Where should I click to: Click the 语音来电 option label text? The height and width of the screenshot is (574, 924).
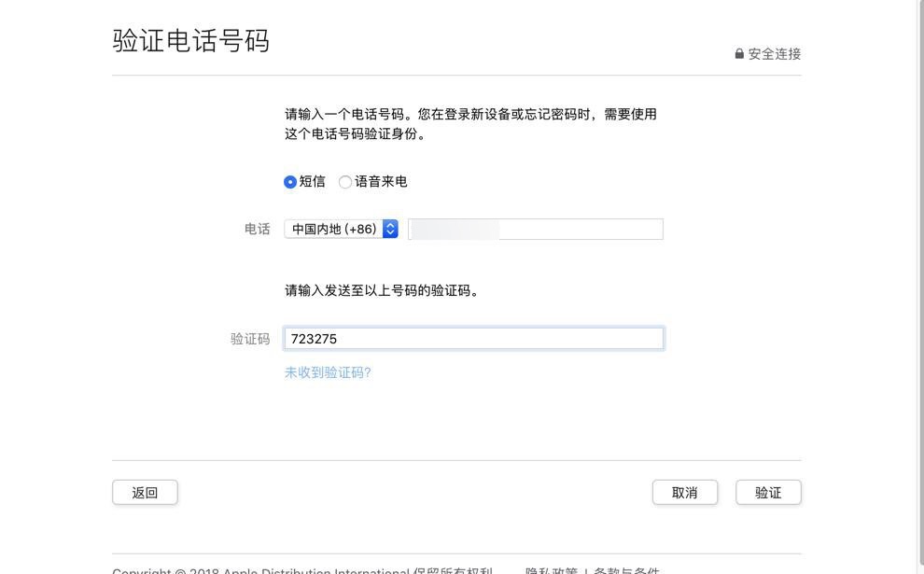coord(381,182)
